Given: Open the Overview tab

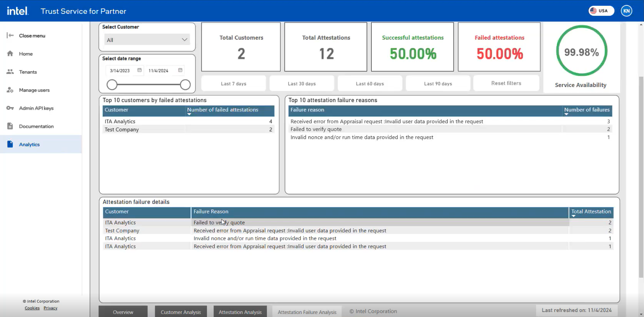Looking at the screenshot, I should 123,312.
